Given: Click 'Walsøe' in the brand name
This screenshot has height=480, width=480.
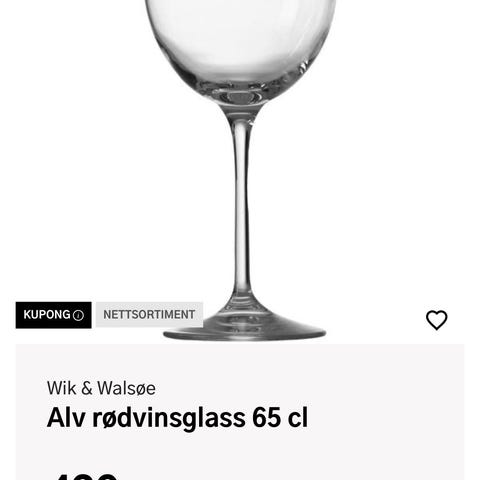Looking at the screenshot, I should point(126,388).
